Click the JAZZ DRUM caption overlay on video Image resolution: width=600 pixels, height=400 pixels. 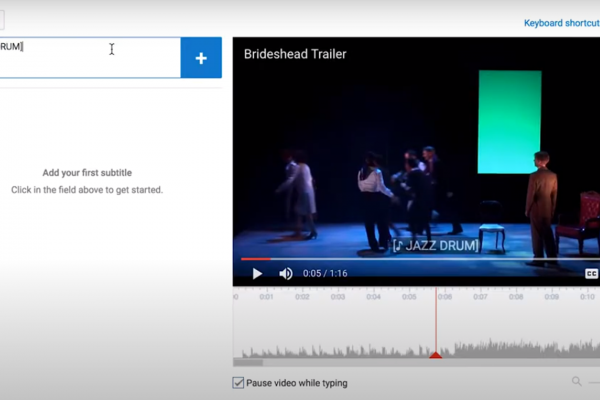click(x=435, y=245)
